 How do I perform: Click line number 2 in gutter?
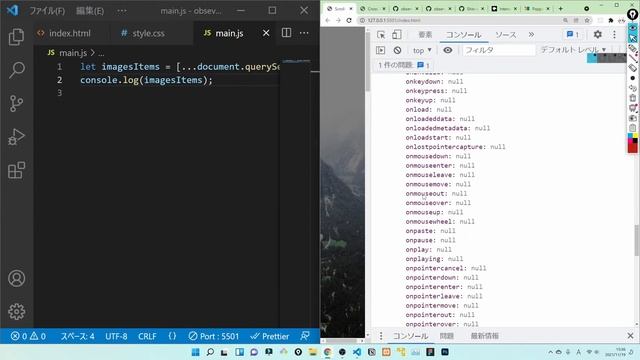pyautogui.click(x=60, y=80)
